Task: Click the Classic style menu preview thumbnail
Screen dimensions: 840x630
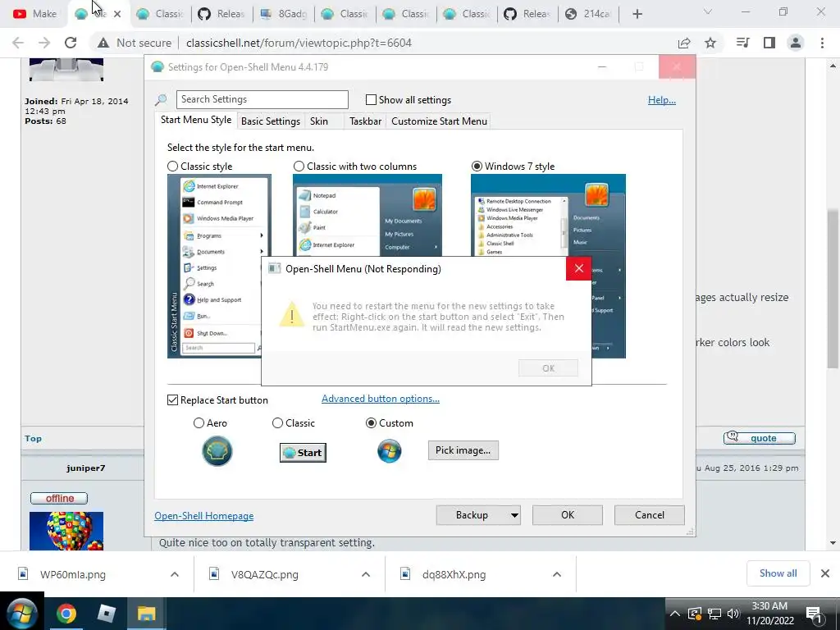Action: click(x=219, y=267)
